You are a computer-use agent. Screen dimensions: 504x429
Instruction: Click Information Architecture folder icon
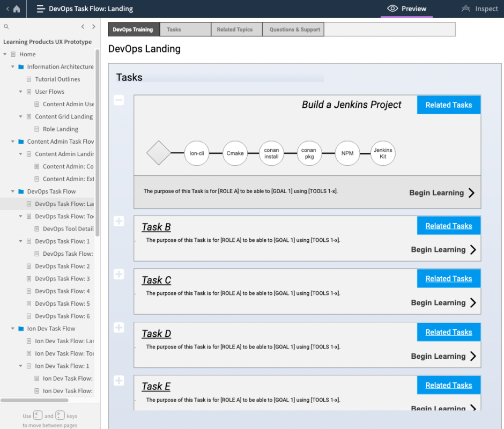coord(21,67)
